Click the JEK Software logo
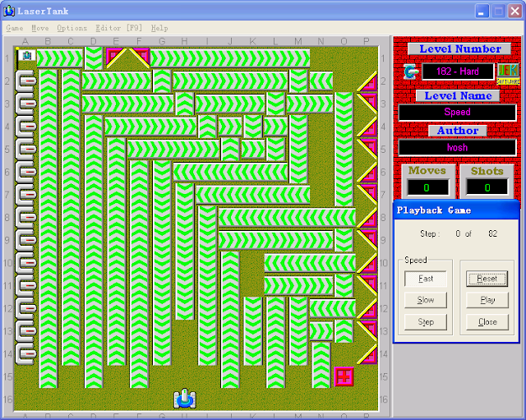This screenshot has height=420, width=526. [508, 74]
